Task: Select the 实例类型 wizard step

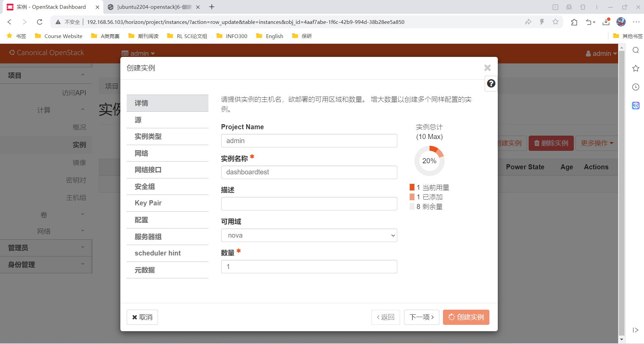Action: pyautogui.click(x=167, y=136)
